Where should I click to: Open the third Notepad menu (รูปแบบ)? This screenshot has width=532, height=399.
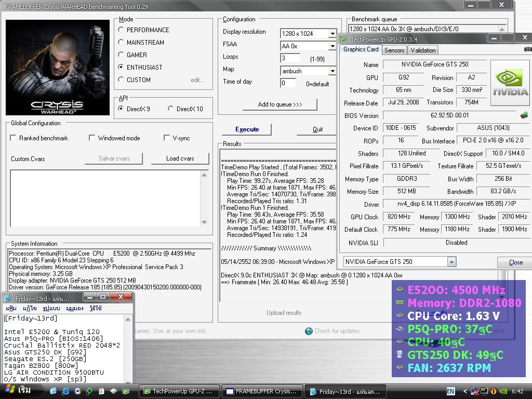(51, 308)
